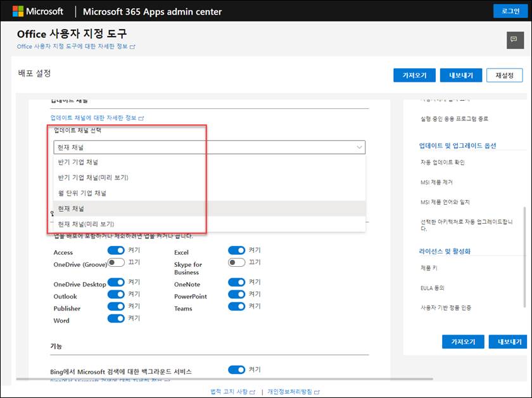Toggle Teams app switch
The height and width of the screenshot is (398, 532).
point(236,306)
